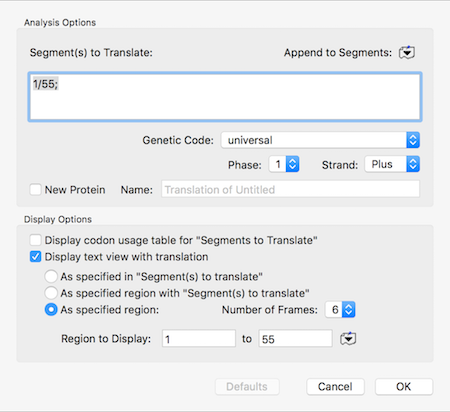Click the Defaults button
The width and height of the screenshot is (450, 412).
click(247, 387)
